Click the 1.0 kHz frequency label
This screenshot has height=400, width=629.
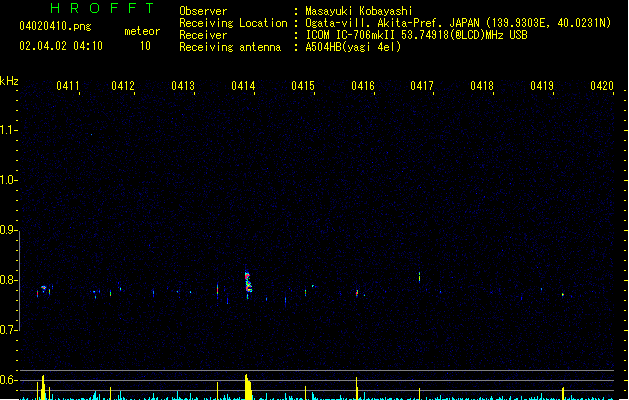point(7,180)
